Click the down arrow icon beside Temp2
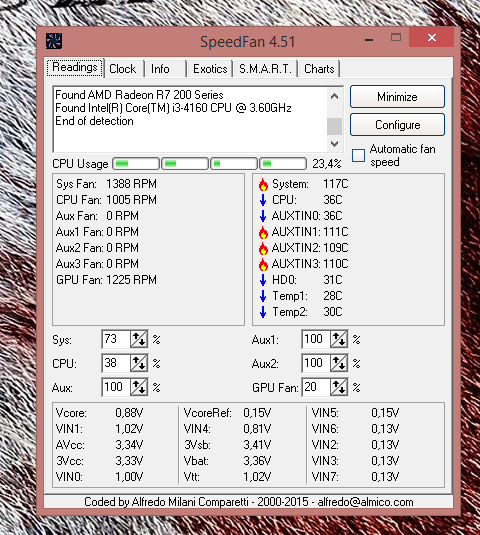 263,312
